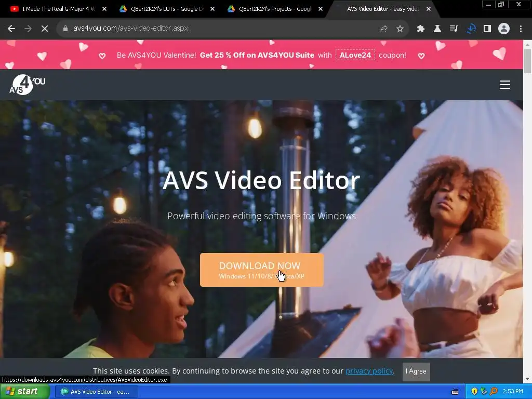
Task: Open Chrome Labs flask icon
Action: (437, 29)
